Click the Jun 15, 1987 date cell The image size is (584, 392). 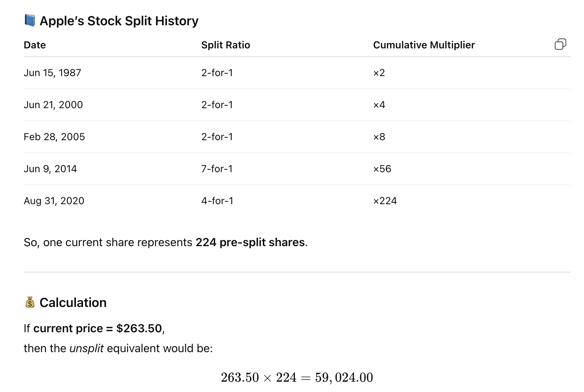52,73
